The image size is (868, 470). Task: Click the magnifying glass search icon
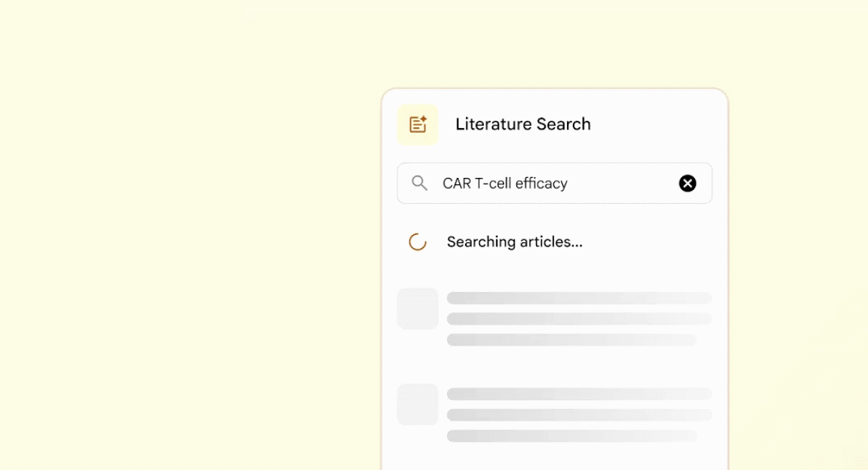420,183
